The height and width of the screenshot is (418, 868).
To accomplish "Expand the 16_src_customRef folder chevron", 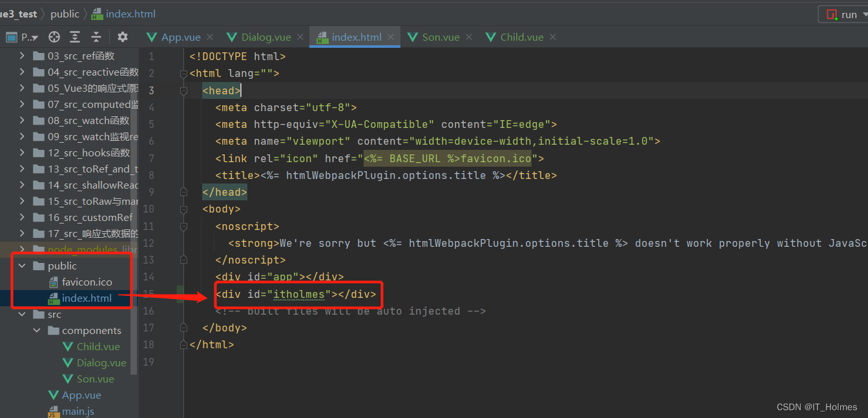I will [x=23, y=217].
